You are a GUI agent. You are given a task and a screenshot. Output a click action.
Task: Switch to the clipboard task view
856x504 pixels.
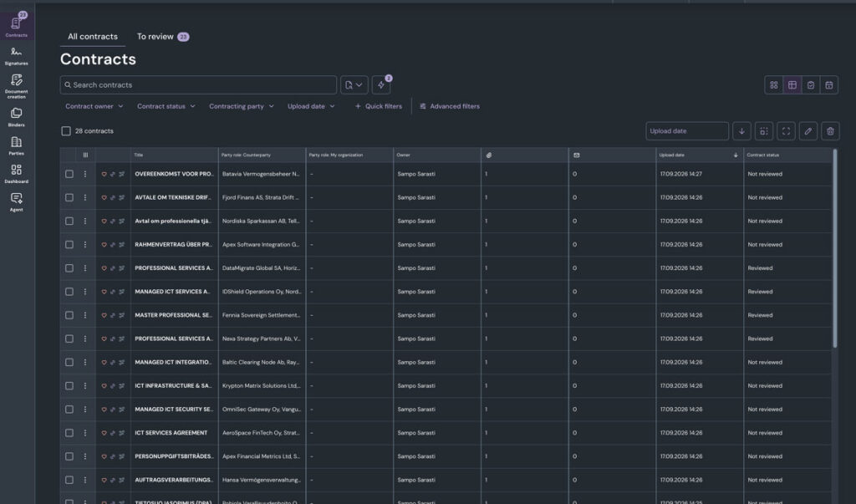(x=811, y=84)
